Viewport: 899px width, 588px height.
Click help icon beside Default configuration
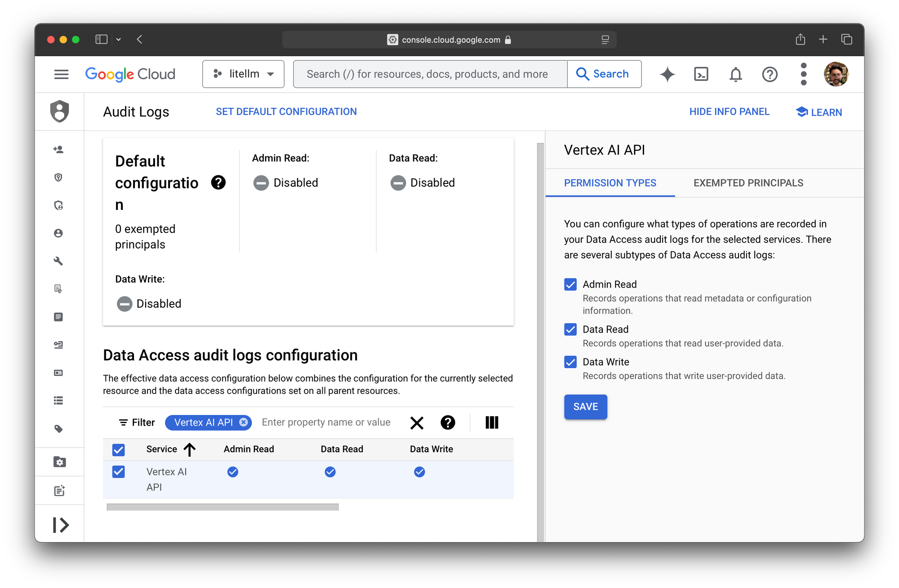point(218,183)
